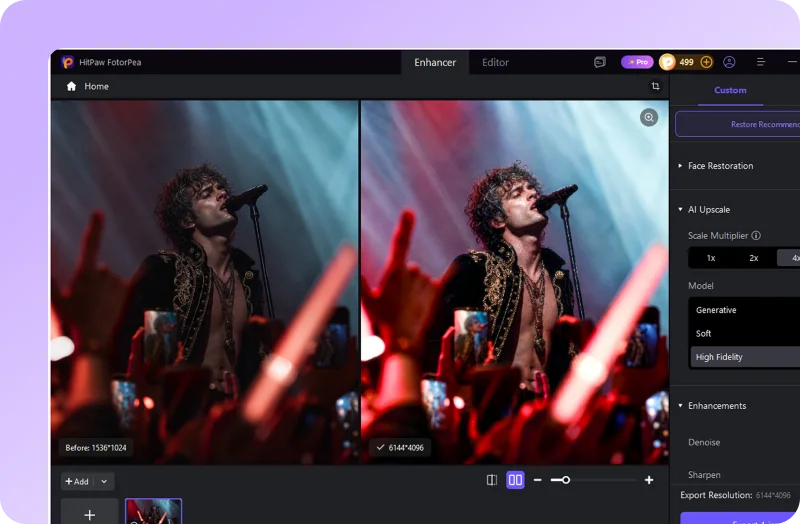Open the hamburger menu icon
Viewport: 800px width, 524px height.
[761, 62]
